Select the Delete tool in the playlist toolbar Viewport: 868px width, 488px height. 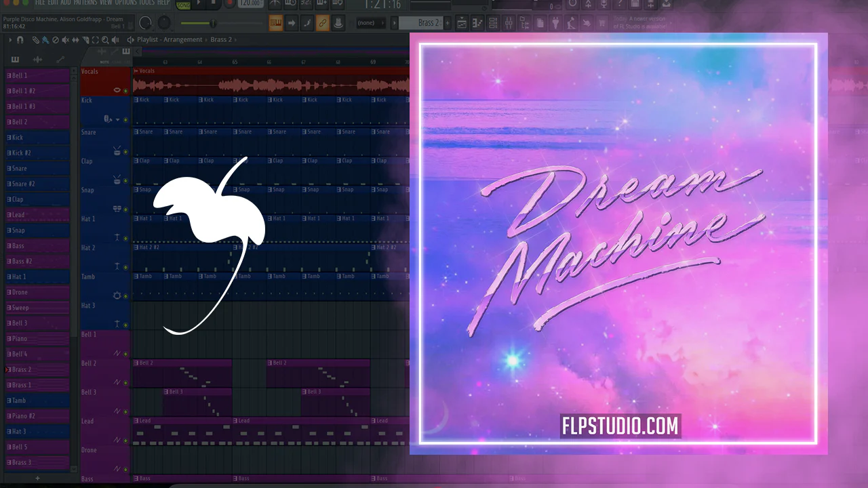(56, 40)
